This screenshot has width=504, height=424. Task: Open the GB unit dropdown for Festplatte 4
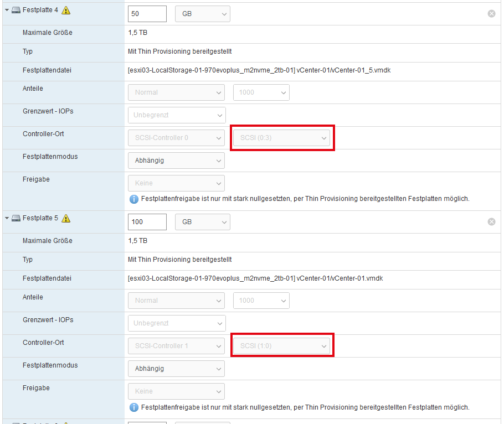coord(202,14)
